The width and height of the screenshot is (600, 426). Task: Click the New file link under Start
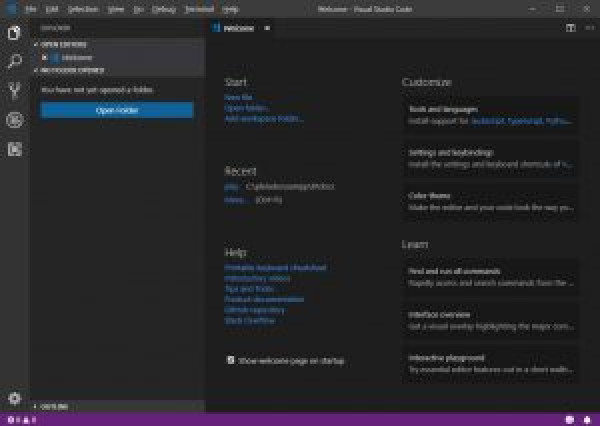click(238, 97)
